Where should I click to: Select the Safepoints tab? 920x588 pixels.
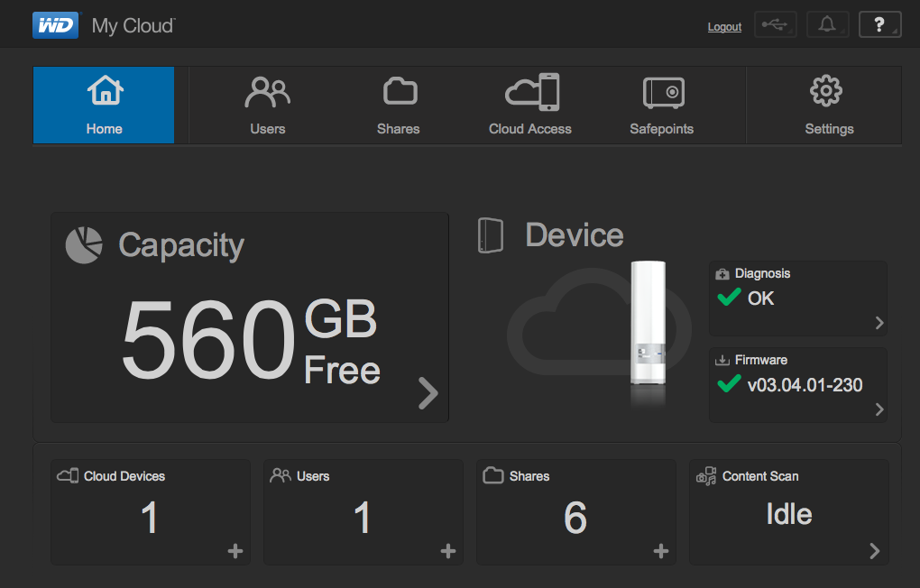(662, 105)
